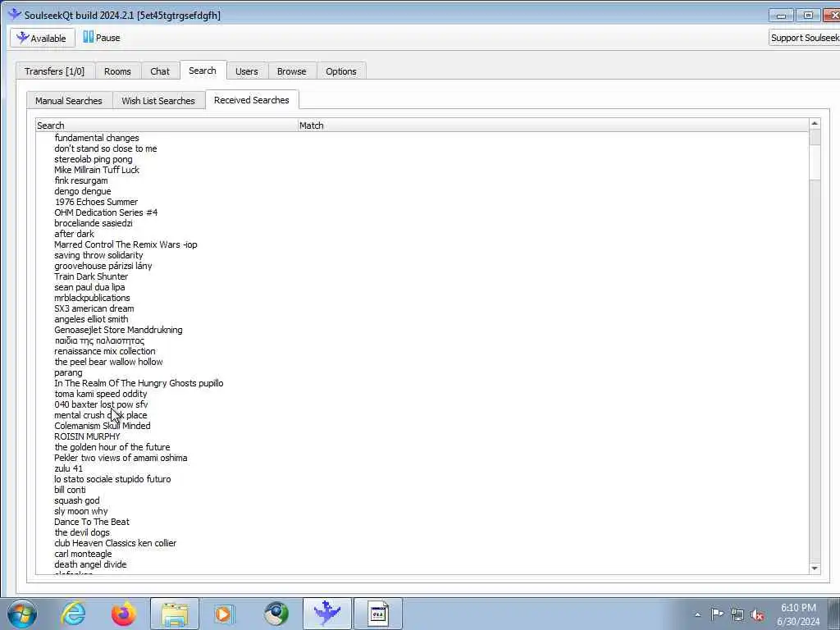
Task: Switch to the Chat tab
Action: pos(160,71)
